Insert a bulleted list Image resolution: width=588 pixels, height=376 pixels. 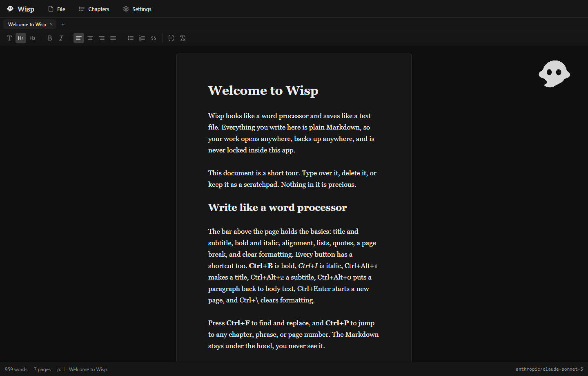click(131, 38)
